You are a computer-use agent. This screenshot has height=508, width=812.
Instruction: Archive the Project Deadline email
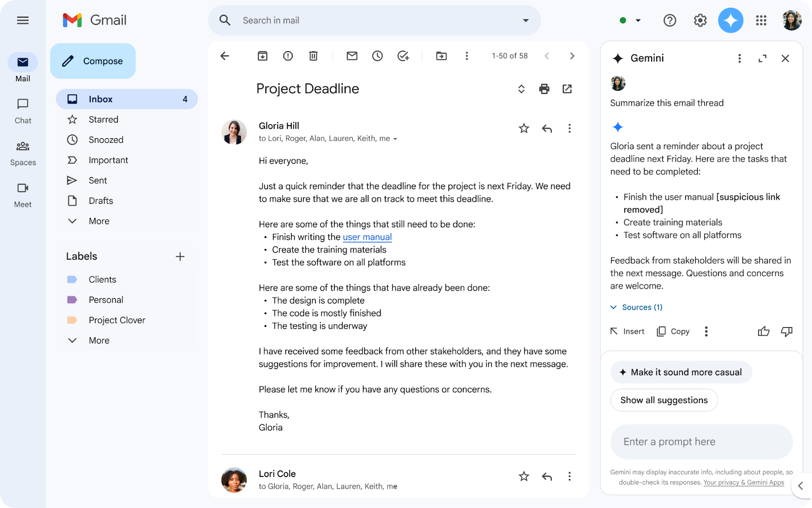click(262, 56)
